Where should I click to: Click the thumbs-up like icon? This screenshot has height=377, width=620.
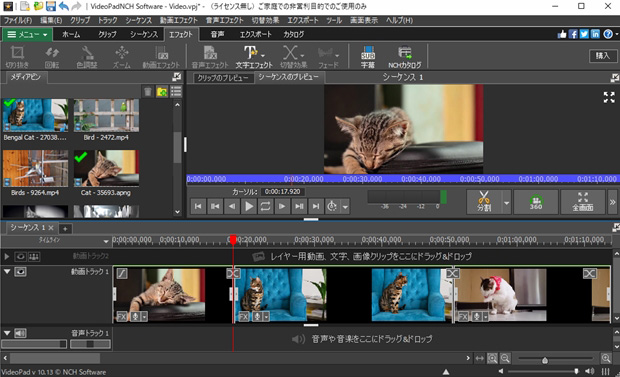pos(562,34)
